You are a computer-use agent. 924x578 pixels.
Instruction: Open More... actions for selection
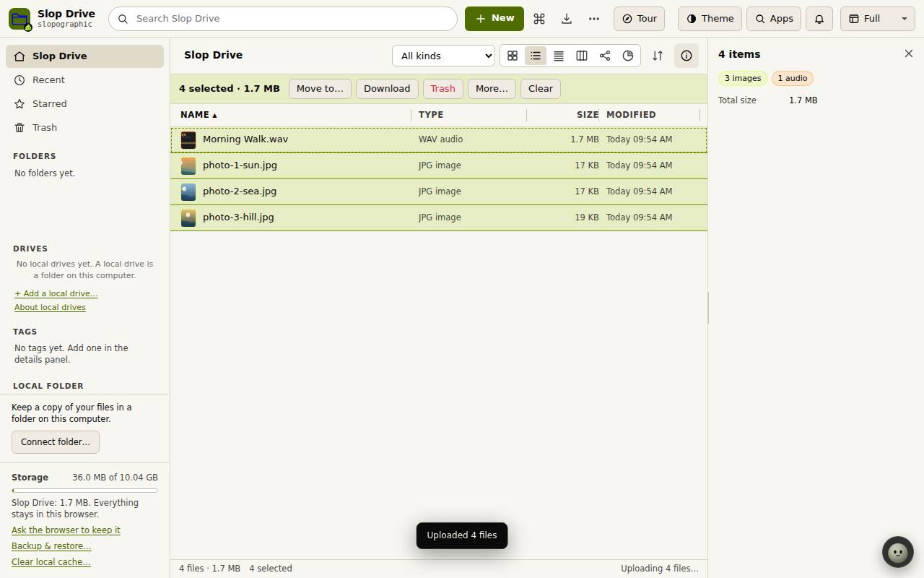coord(492,89)
